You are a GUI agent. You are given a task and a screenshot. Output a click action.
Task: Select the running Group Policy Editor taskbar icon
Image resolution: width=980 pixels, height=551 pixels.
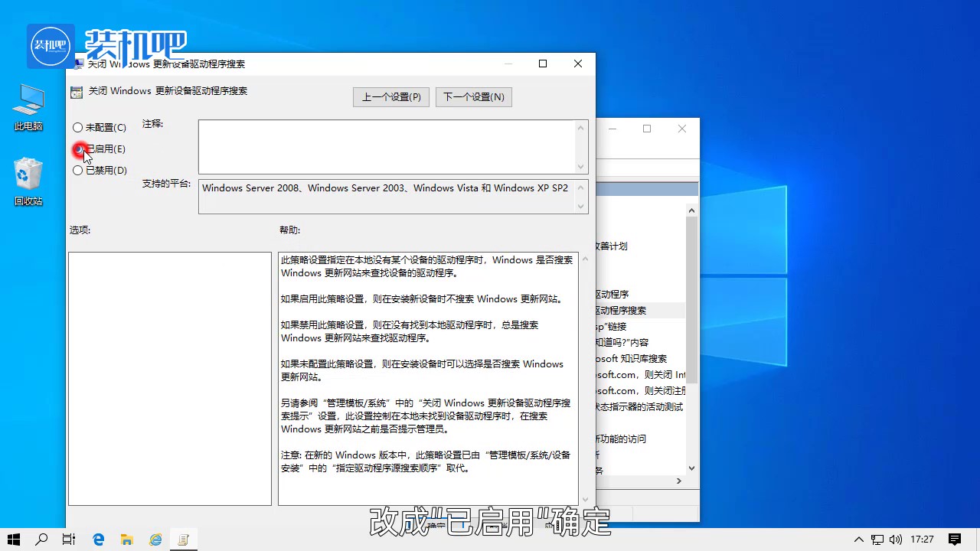pyautogui.click(x=184, y=539)
